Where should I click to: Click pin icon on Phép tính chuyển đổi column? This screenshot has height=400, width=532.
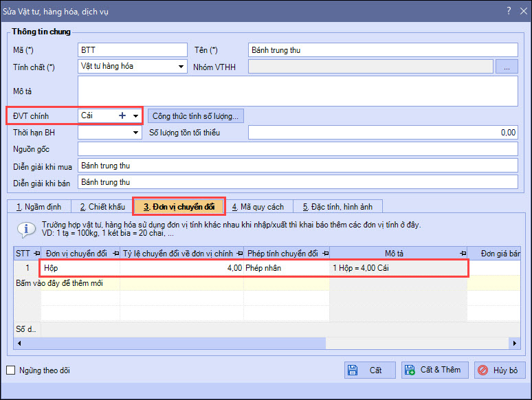(324, 253)
